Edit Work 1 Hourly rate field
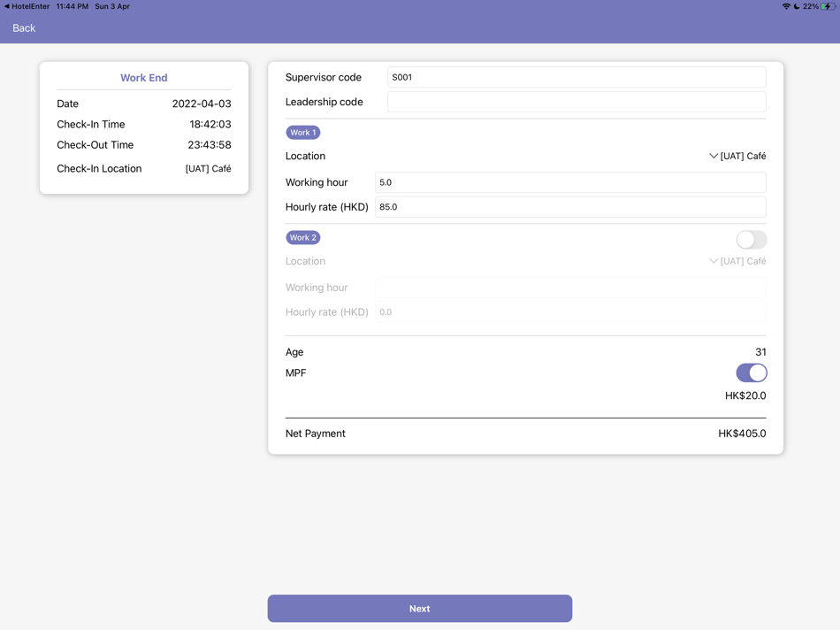This screenshot has width=840, height=630. coord(570,207)
